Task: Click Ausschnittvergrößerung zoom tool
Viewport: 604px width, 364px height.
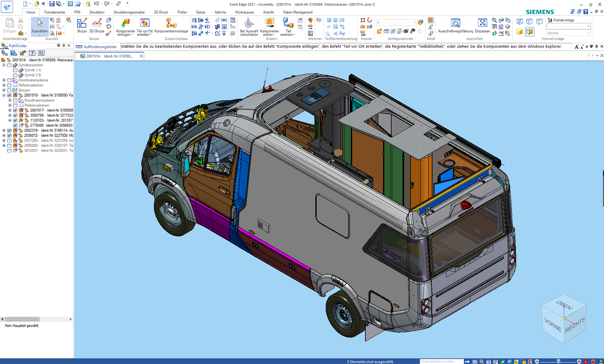Action: (x=455, y=26)
